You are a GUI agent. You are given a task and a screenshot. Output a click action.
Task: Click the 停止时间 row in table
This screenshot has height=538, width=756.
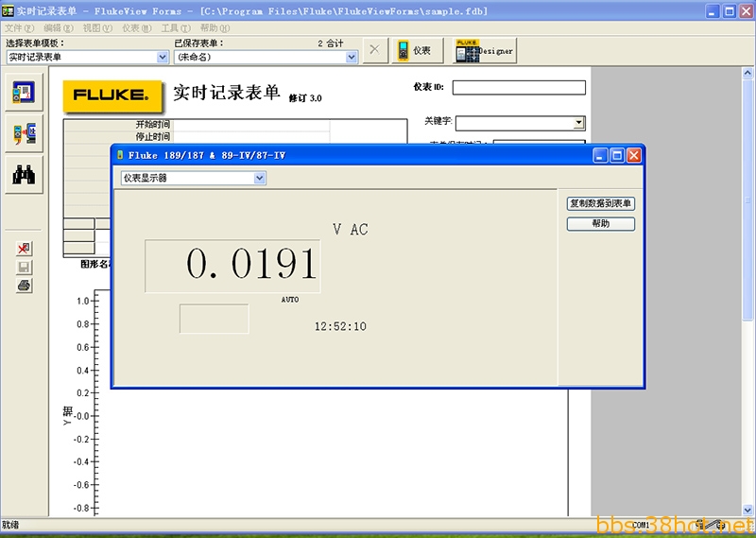[235, 136]
